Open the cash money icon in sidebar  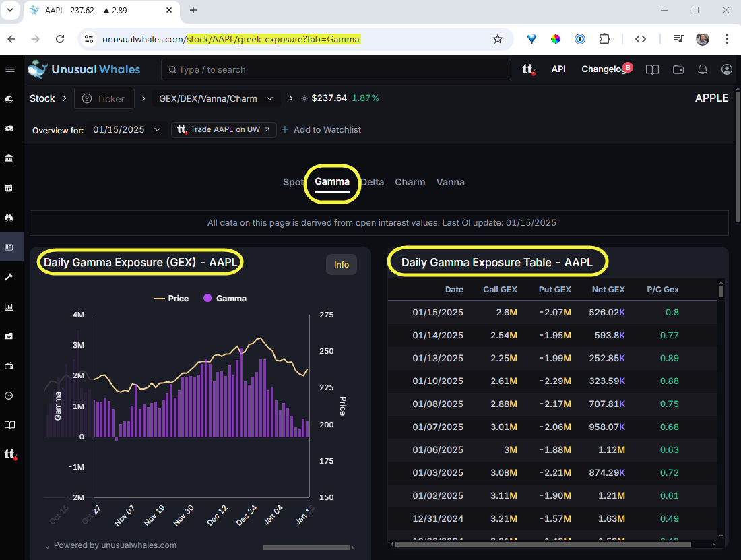pyautogui.click(x=9, y=129)
